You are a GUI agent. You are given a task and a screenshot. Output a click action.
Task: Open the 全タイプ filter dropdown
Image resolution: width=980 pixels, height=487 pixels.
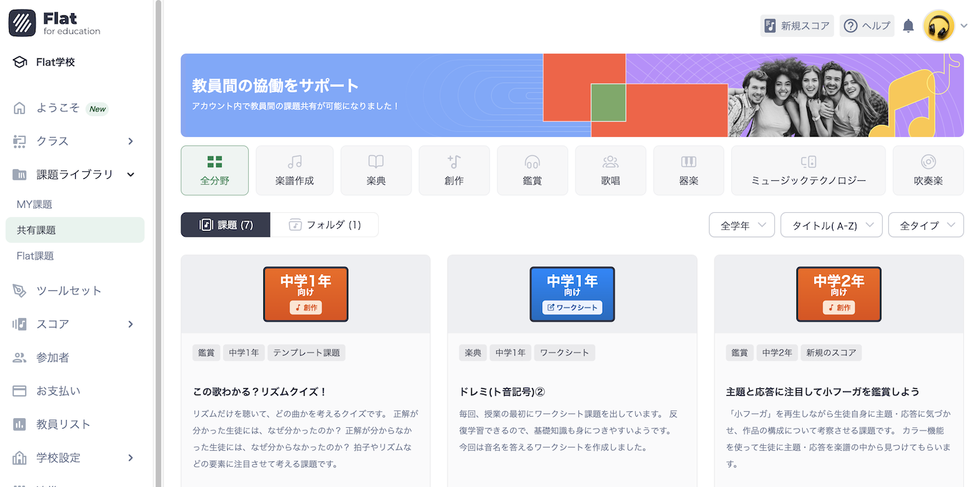926,225
